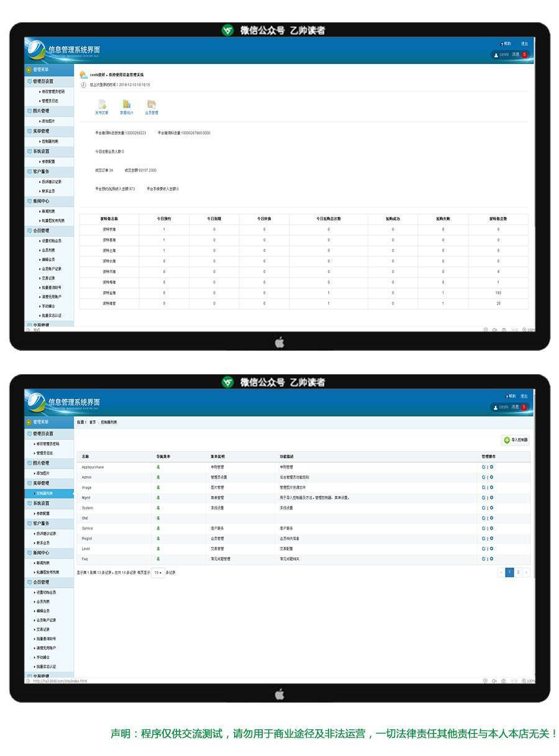Screen dimensions: 559x756
Task: Click 帮助 link on dashboard page
Action: click(x=507, y=43)
